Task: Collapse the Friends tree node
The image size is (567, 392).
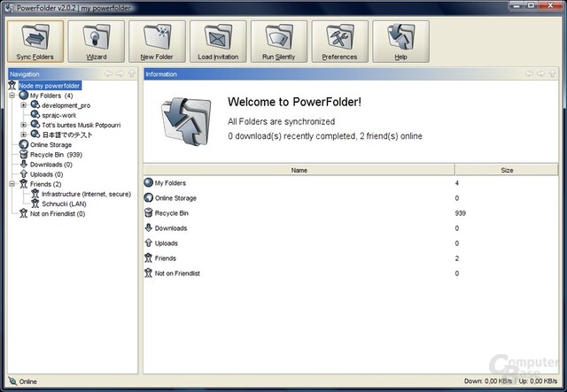Action: [12, 184]
